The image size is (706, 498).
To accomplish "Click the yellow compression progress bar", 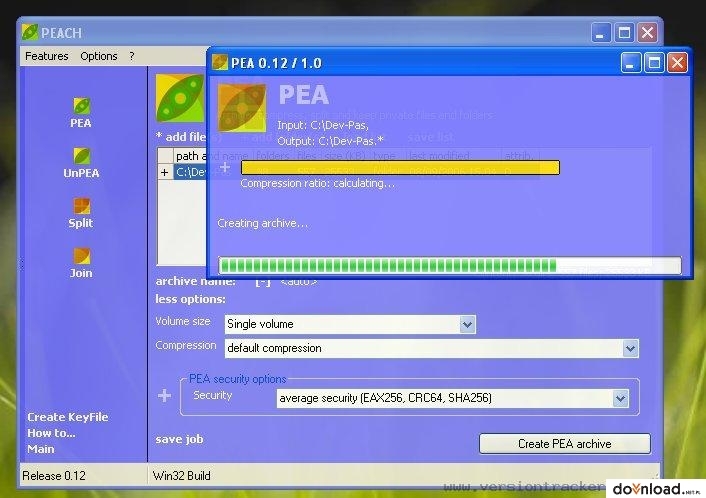I will pos(400,168).
